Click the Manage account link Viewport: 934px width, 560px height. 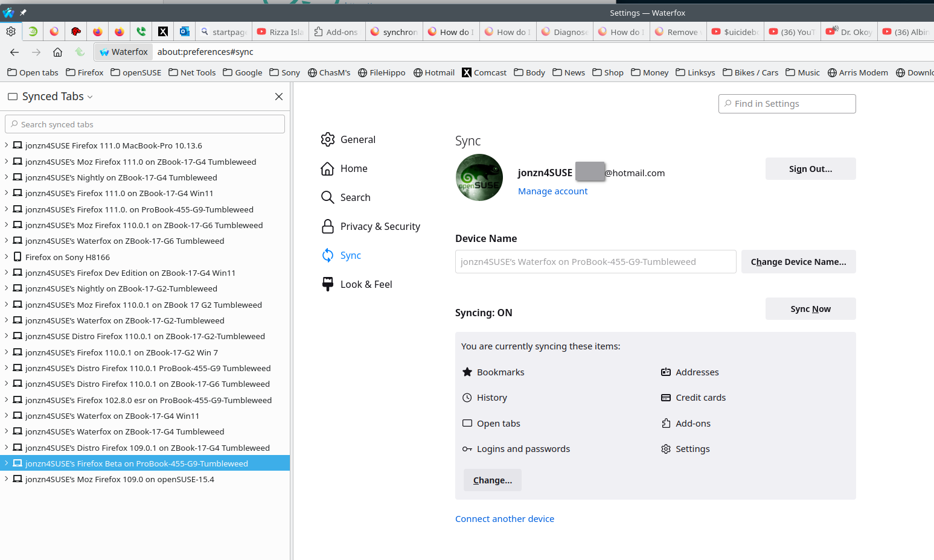tap(552, 191)
